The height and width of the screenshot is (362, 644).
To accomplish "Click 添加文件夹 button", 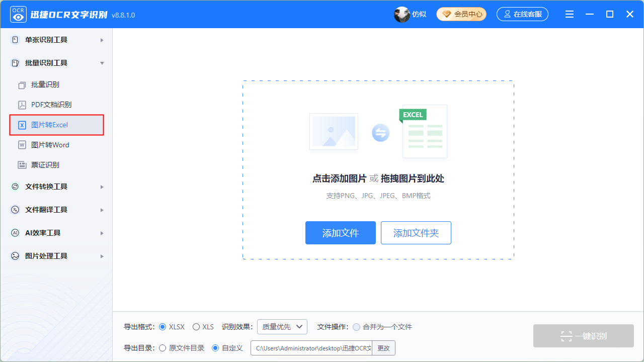I will (x=416, y=233).
